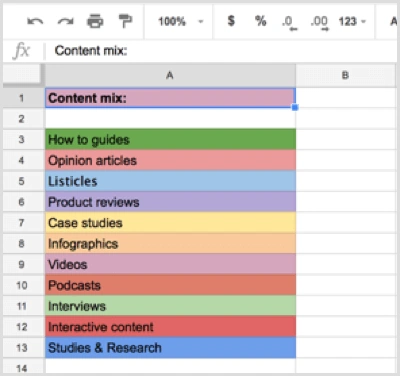
Task: Redo the last action
Action: [65, 22]
